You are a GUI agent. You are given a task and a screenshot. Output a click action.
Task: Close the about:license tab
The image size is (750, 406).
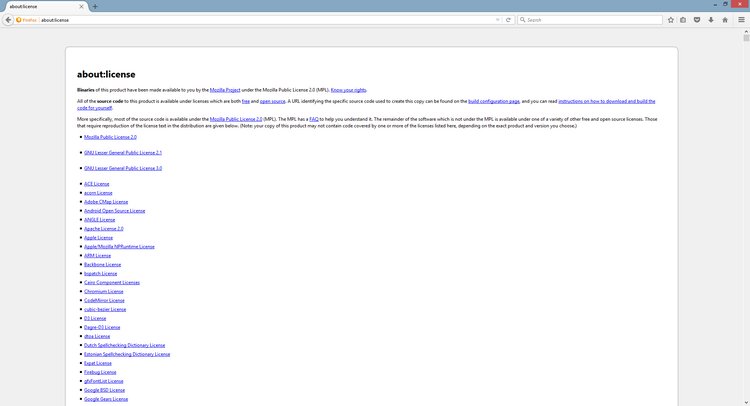pyautogui.click(x=81, y=7)
